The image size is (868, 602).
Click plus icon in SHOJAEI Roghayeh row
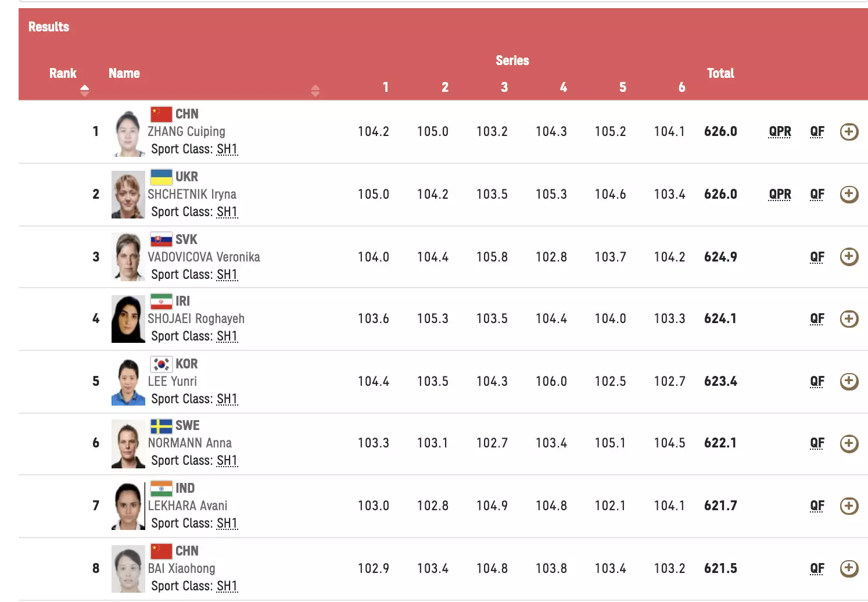pyautogui.click(x=849, y=318)
